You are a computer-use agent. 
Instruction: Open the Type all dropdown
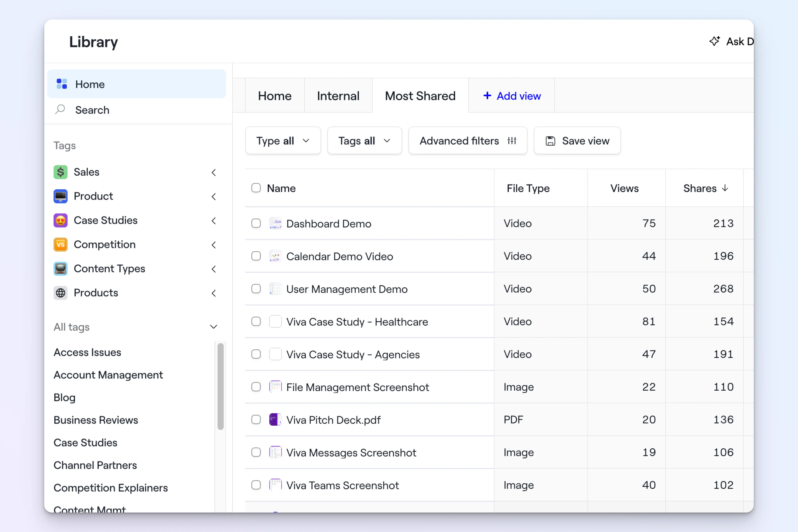tap(283, 141)
